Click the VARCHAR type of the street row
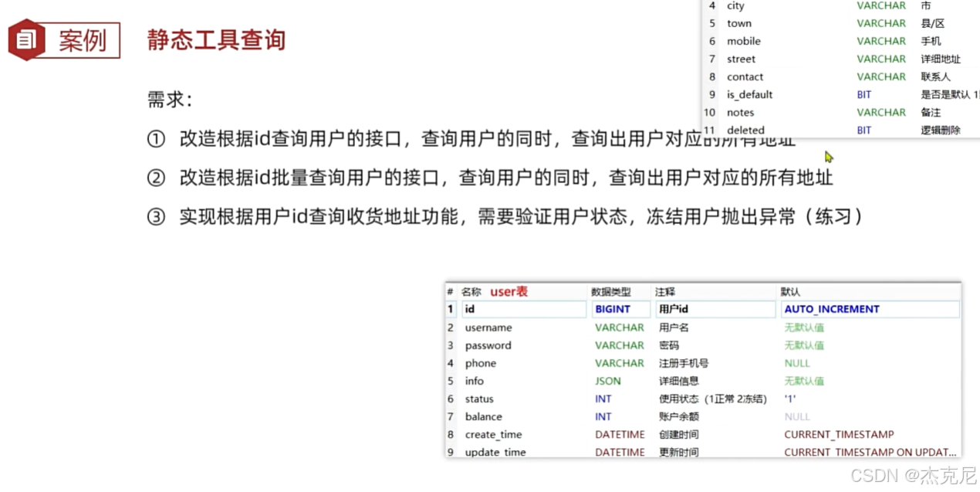 tap(881, 59)
